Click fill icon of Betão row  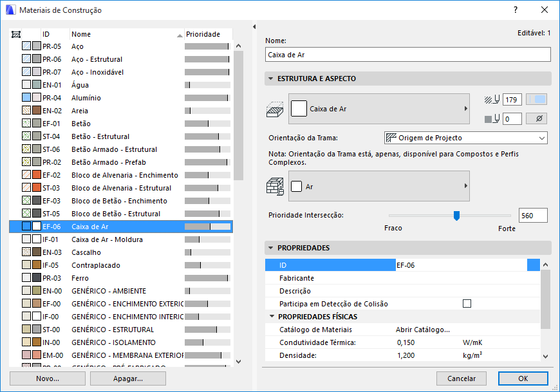point(26,123)
